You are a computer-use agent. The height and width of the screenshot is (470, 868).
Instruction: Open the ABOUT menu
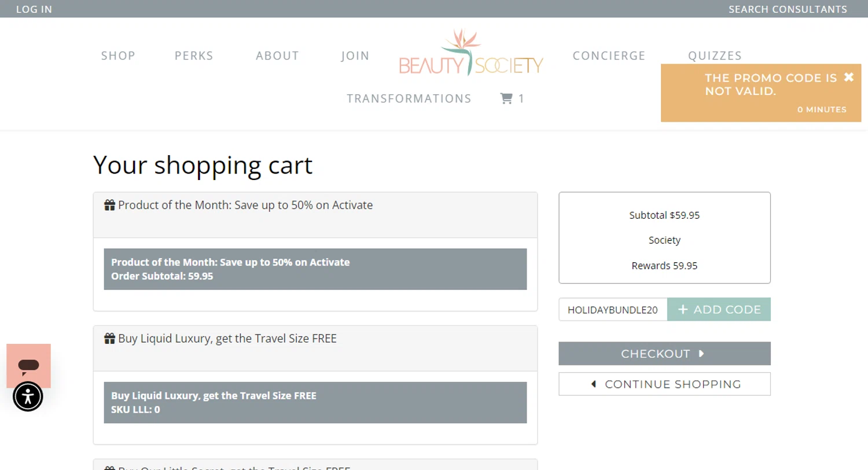[277, 56]
